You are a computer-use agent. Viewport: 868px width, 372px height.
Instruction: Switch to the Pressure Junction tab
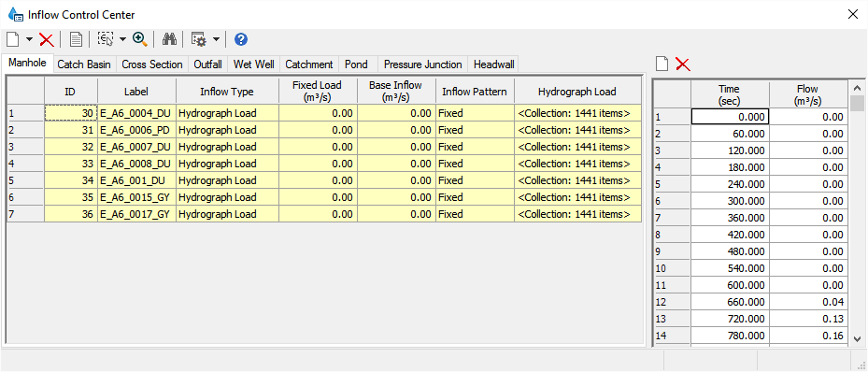tap(423, 64)
